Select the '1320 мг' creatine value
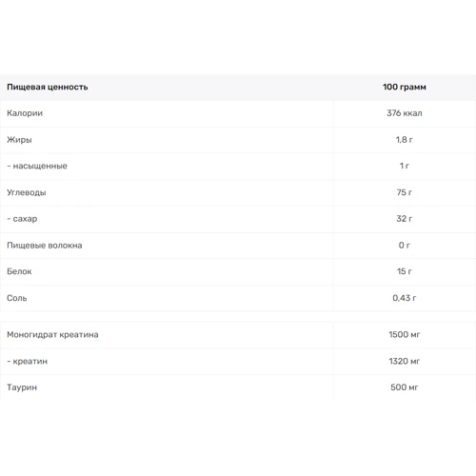Viewport: 476px width, 476px height. (x=405, y=361)
